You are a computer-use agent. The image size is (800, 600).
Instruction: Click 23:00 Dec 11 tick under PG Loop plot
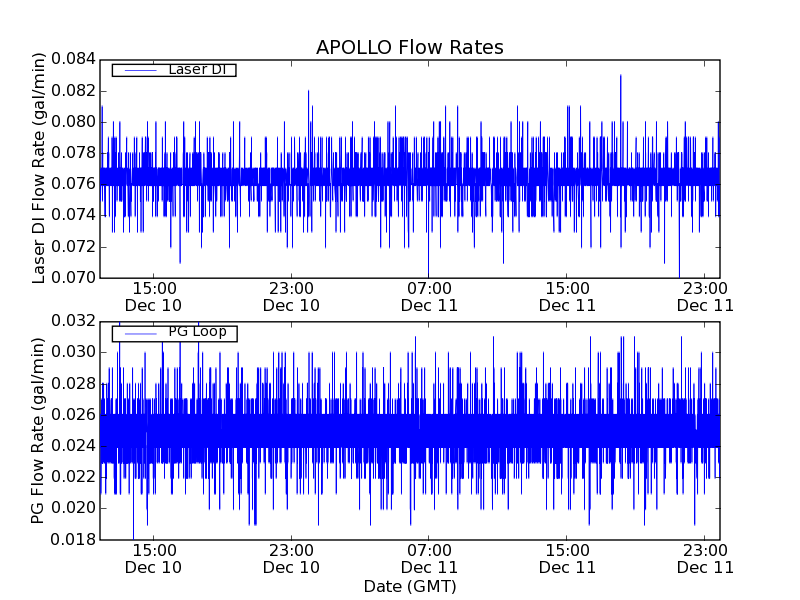(x=705, y=559)
